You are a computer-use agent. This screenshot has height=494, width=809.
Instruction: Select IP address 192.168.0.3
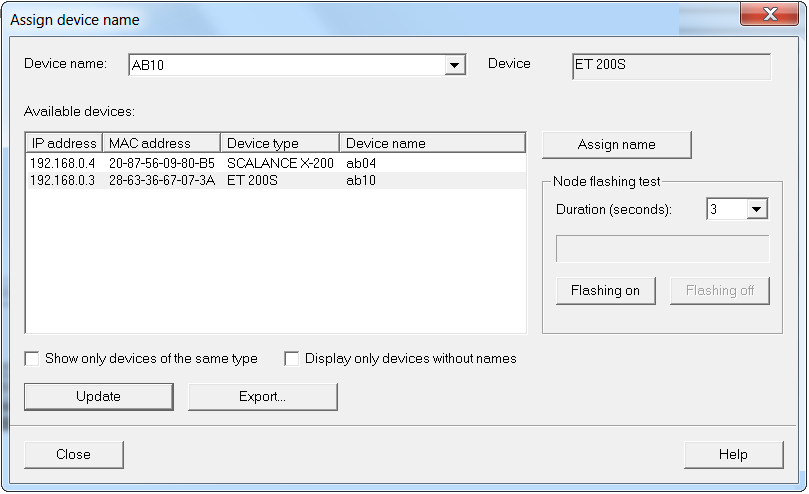(x=62, y=180)
